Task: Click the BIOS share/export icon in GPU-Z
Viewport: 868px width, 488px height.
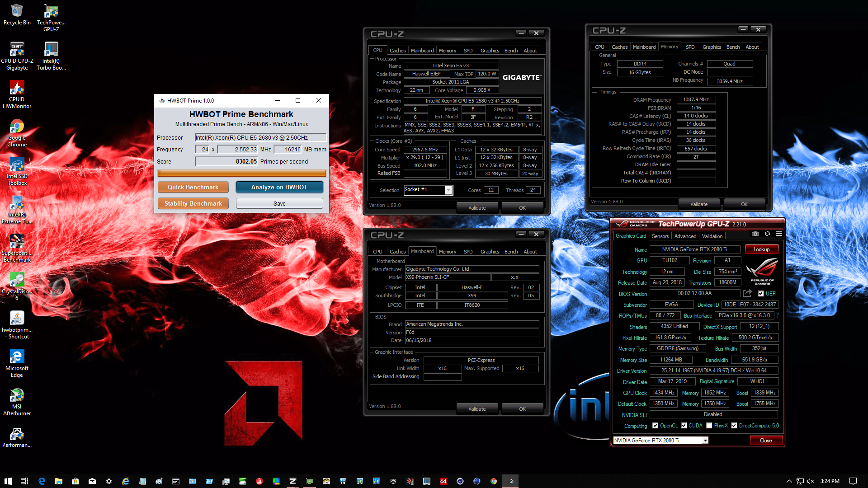Action: pos(747,293)
